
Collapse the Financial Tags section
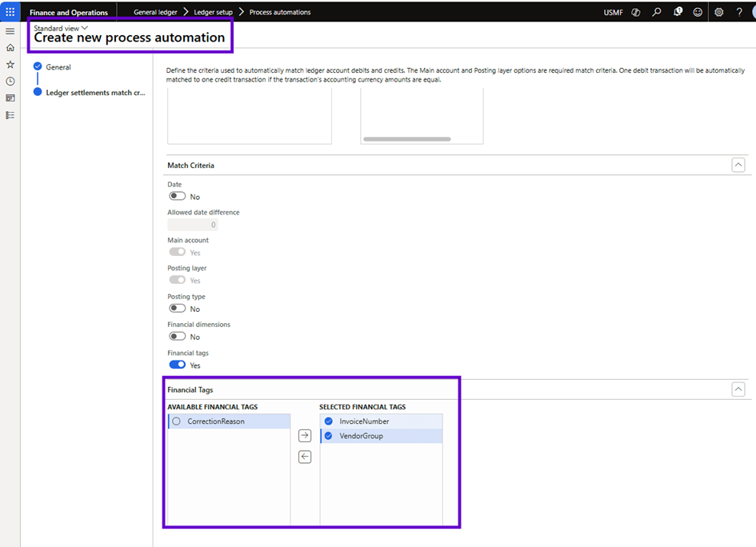738,389
